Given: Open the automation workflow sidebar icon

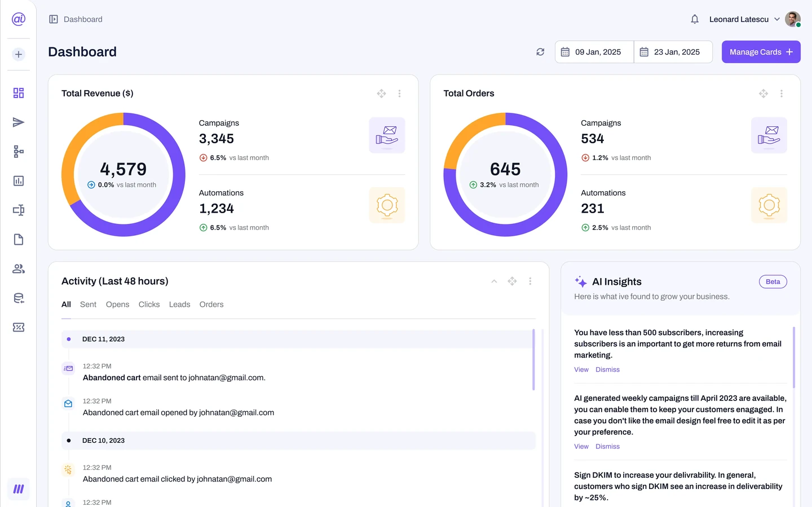Looking at the screenshot, I should 19,152.
